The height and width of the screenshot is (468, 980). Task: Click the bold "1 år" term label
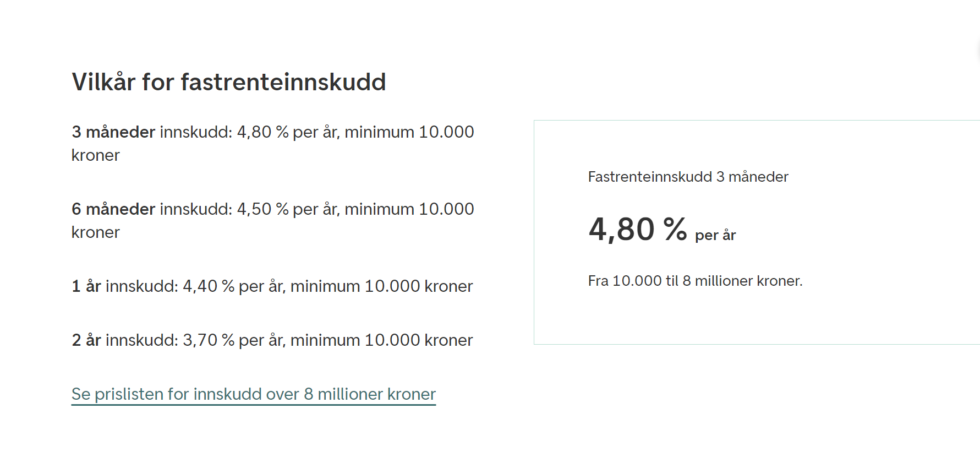coord(86,286)
